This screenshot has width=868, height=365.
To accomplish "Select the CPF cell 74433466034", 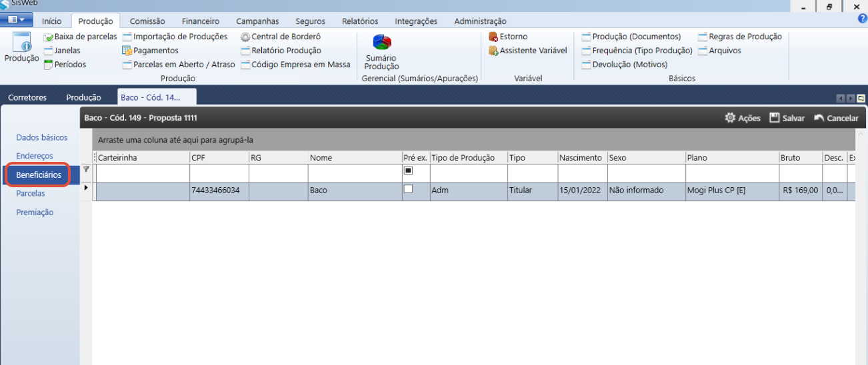I will click(x=219, y=191).
